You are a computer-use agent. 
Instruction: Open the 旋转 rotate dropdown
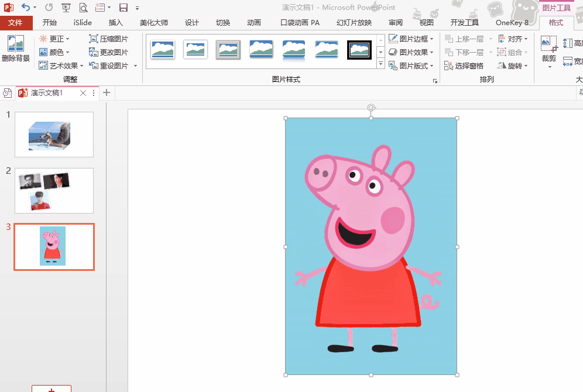coord(513,66)
